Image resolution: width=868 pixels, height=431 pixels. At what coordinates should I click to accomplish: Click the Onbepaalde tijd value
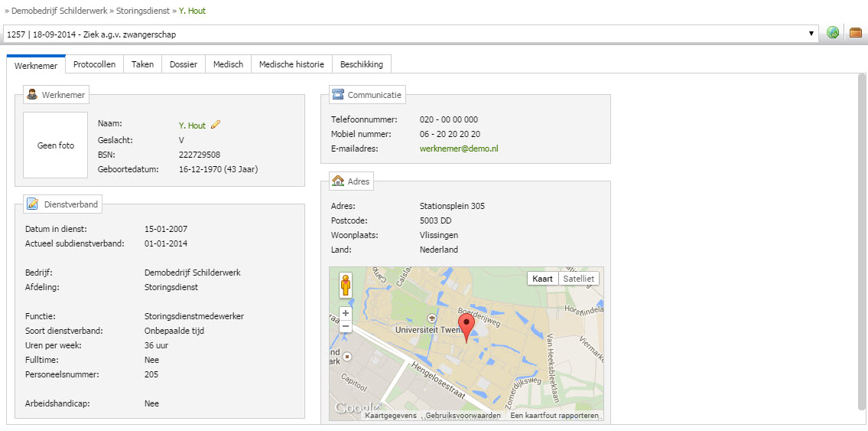(x=174, y=331)
